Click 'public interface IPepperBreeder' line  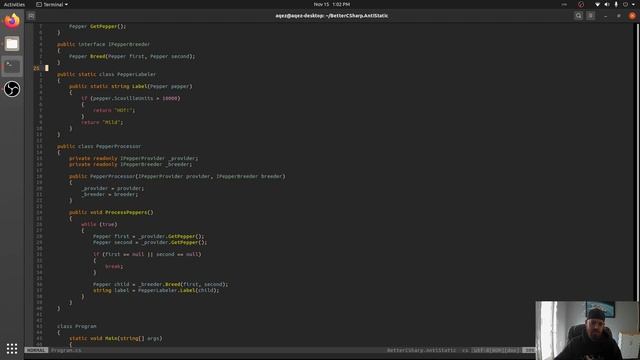(x=103, y=44)
